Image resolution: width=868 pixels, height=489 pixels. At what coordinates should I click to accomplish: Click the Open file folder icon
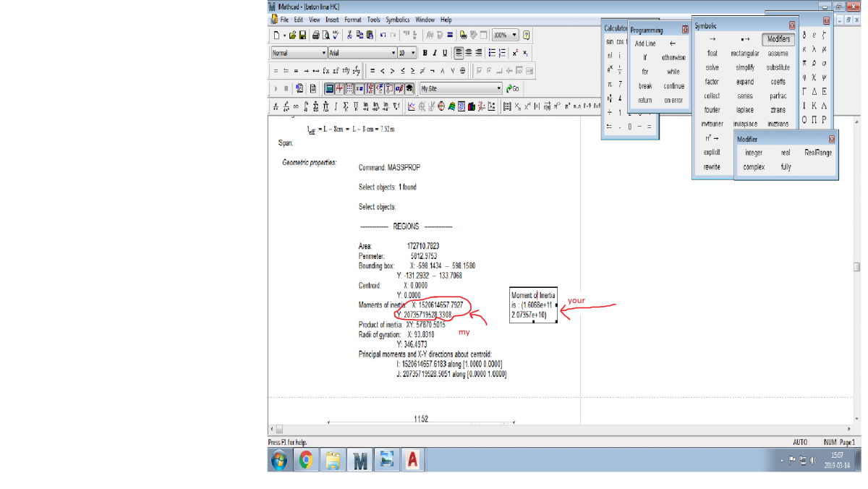click(292, 35)
